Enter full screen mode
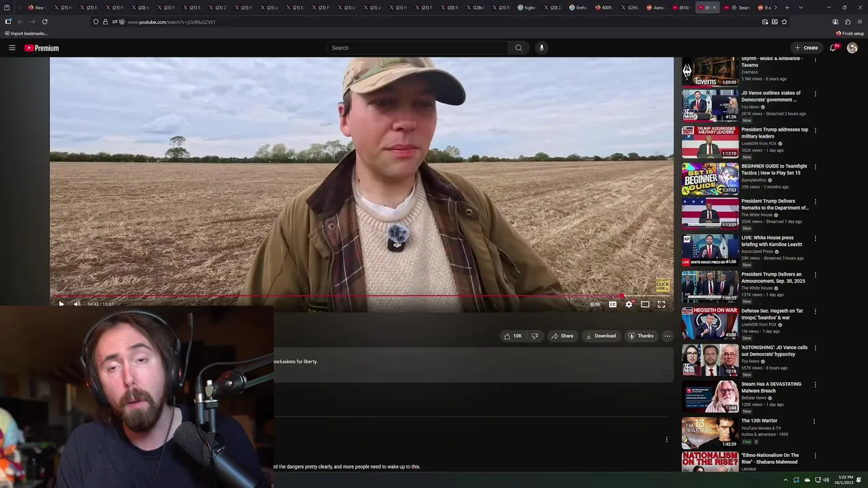 pos(661,304)
